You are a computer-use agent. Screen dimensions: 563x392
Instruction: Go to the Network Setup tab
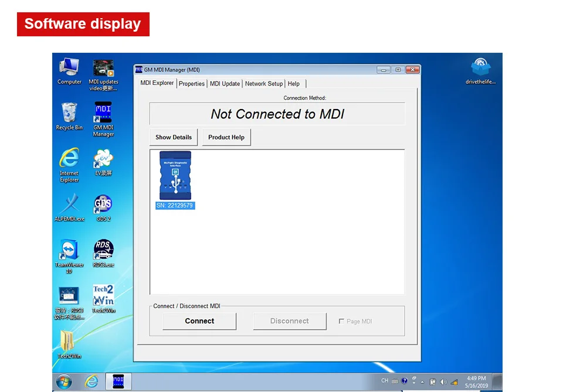[x=264, y=84]
